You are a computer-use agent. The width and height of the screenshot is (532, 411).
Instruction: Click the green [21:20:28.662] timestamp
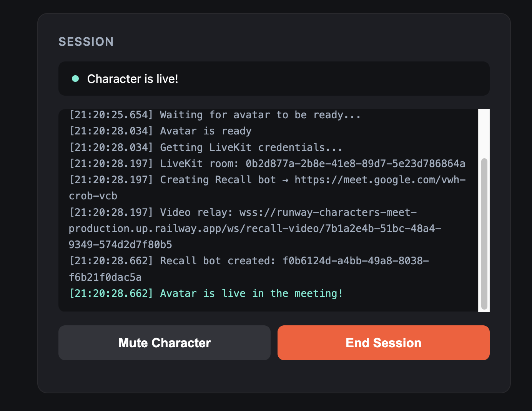tap(111, 293)
